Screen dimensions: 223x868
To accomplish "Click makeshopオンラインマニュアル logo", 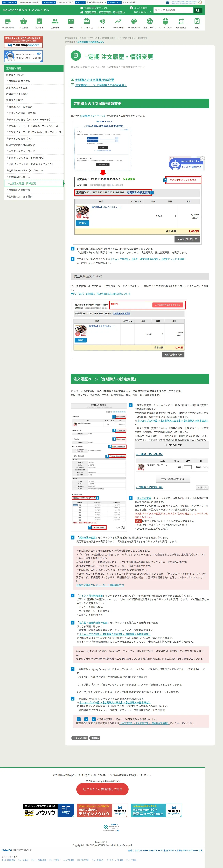I will click(26, 10).
